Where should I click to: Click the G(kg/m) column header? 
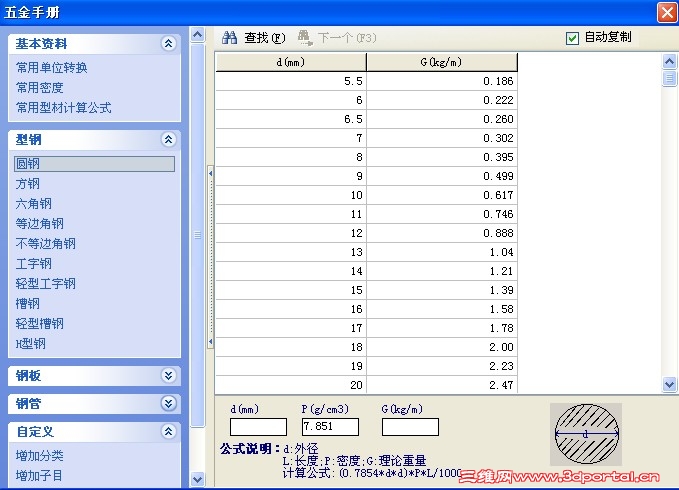pos(442,62)
